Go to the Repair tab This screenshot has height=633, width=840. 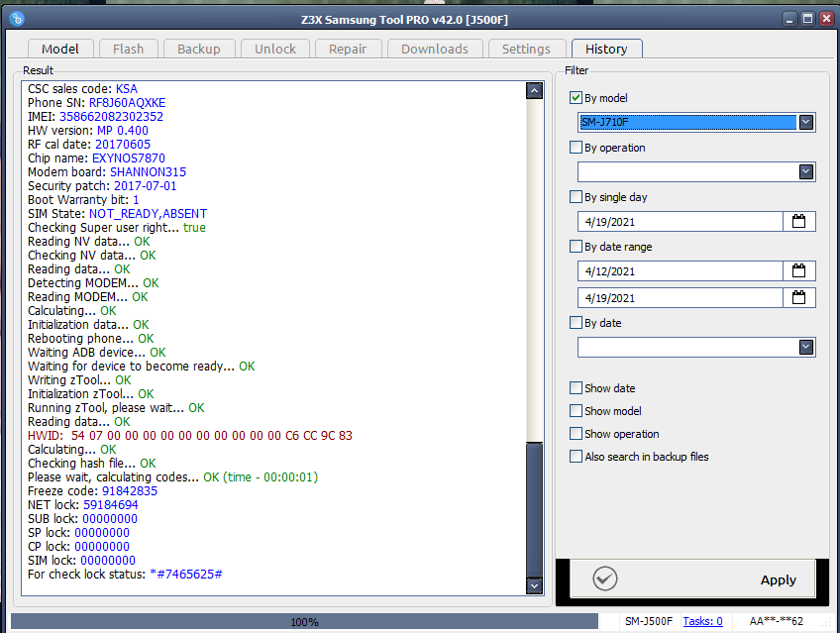click(x=348, y=49)
